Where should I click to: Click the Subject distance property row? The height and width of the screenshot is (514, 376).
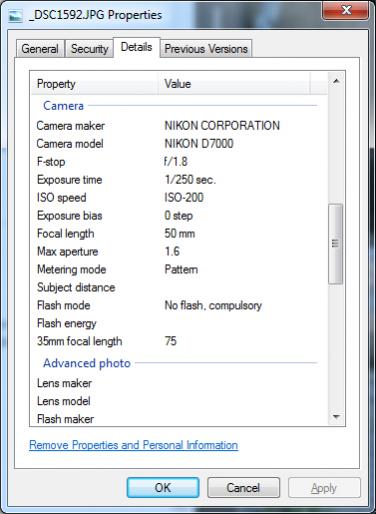[180, 287]
